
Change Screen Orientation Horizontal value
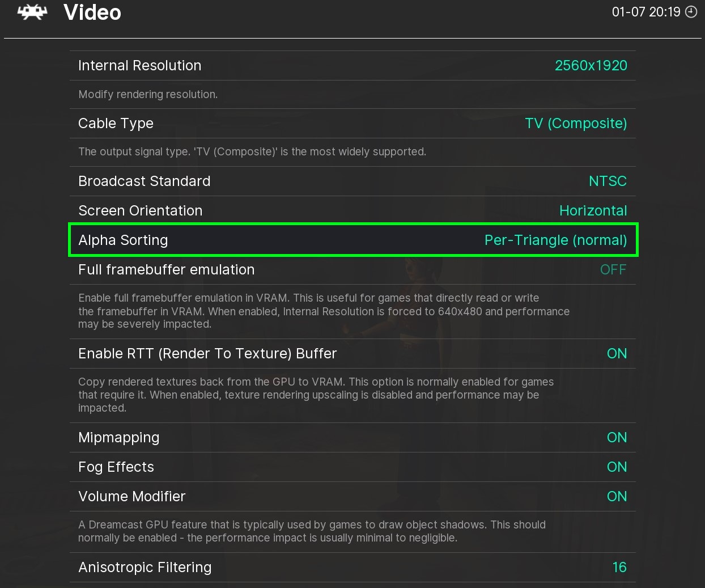(x=593, y=210)
